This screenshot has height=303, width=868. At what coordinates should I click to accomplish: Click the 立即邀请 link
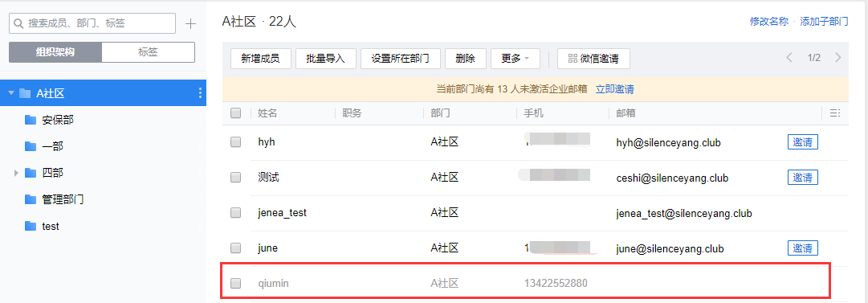tap(614, 88)
